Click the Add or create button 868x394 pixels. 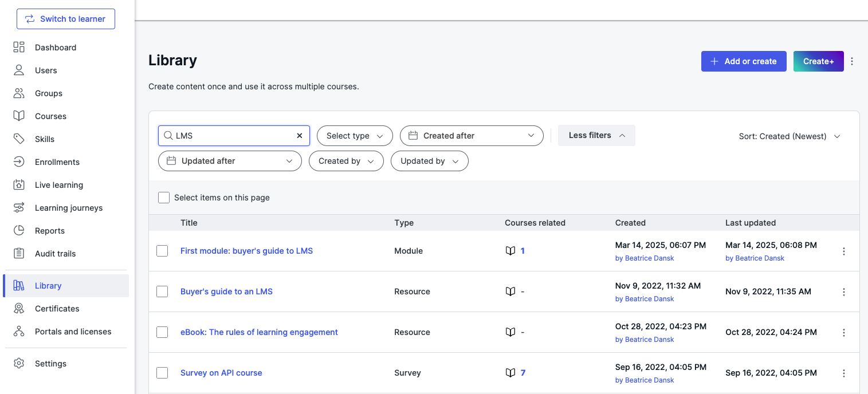(x=744, y=61)
